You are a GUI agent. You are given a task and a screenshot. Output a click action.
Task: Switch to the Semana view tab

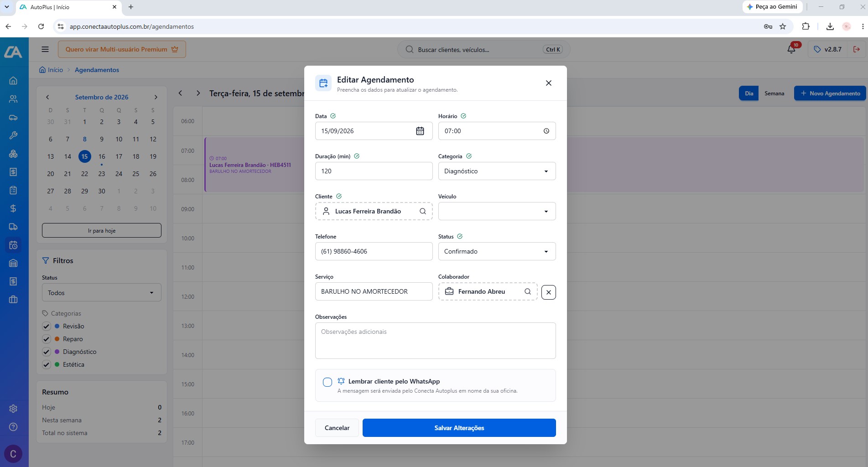[x=774, y=93]
